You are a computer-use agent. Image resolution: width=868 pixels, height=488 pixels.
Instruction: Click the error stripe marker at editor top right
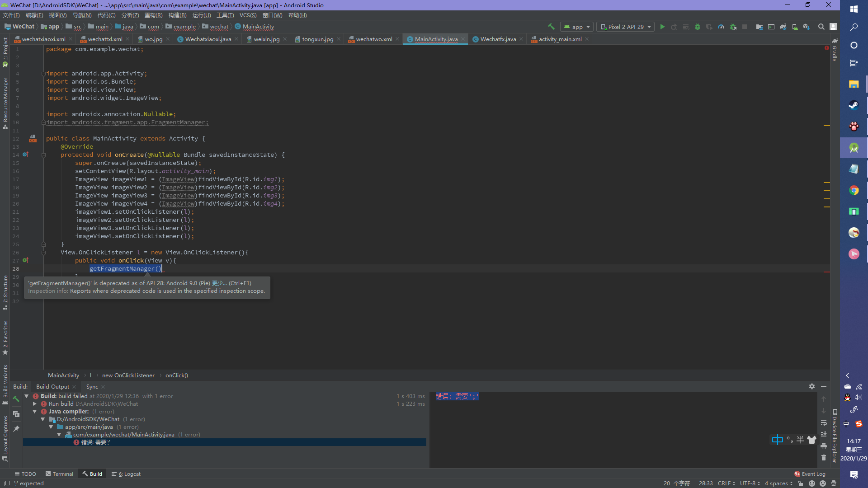pyautogui.click(x=826, y=47)
